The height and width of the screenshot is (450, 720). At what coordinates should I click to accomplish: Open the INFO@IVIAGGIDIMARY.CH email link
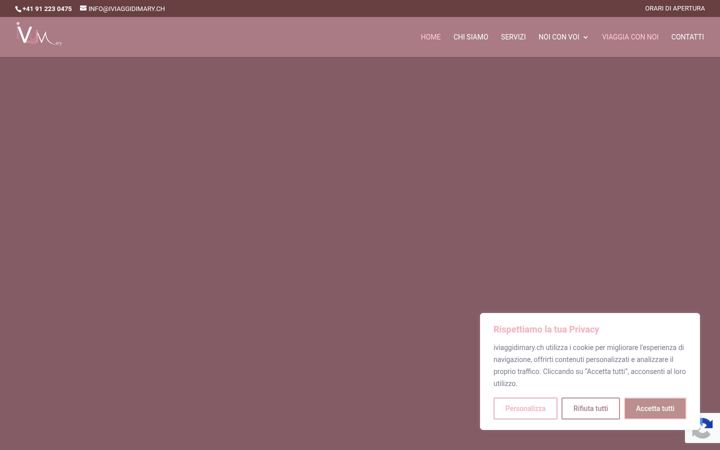(127, 9)
